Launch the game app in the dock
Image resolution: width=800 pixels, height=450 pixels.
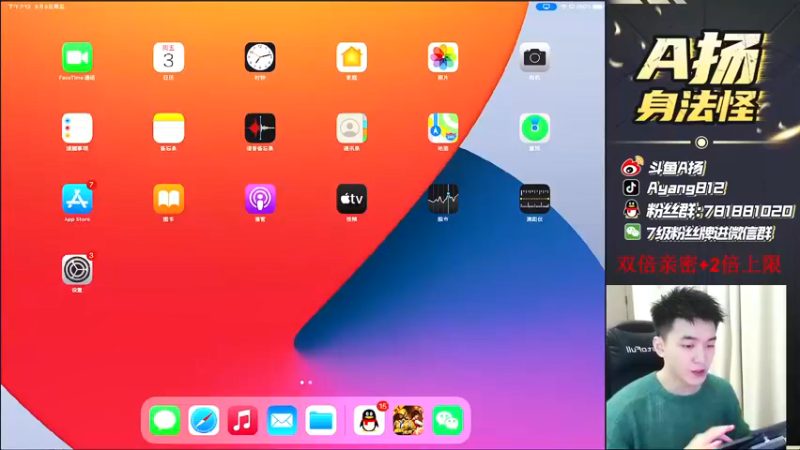[x=408, y=421]
